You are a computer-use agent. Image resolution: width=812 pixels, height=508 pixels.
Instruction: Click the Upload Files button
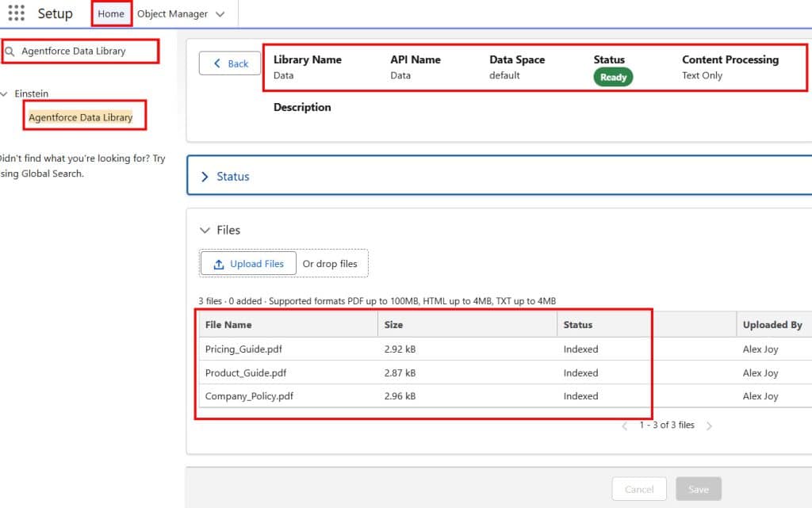tap(248, 264)
